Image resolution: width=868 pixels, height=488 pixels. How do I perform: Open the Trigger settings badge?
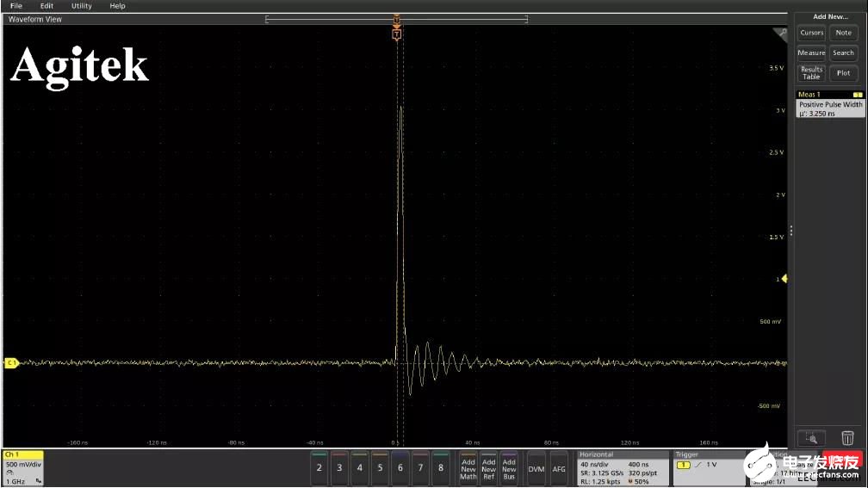709,468
